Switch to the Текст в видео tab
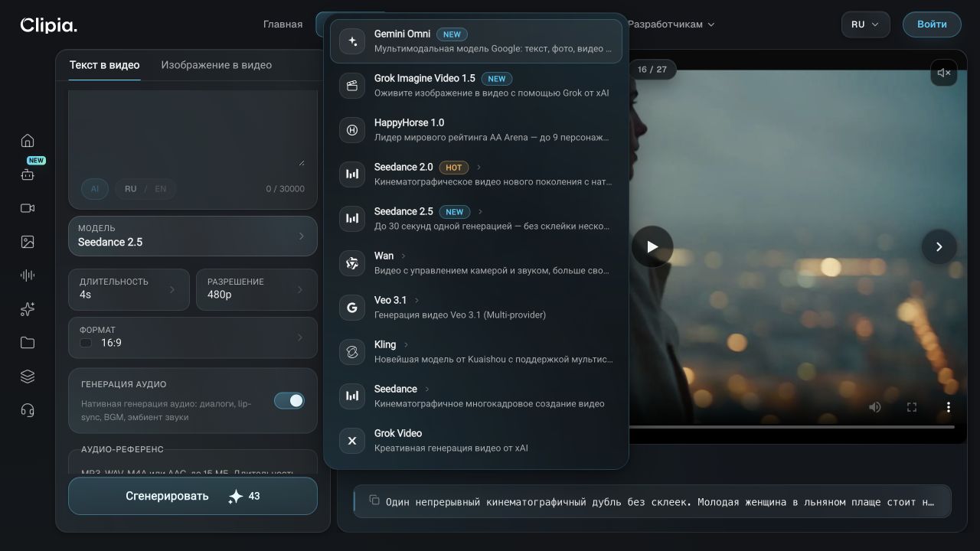The width and height of the screenshot is (980, 551). click(105, 65)
